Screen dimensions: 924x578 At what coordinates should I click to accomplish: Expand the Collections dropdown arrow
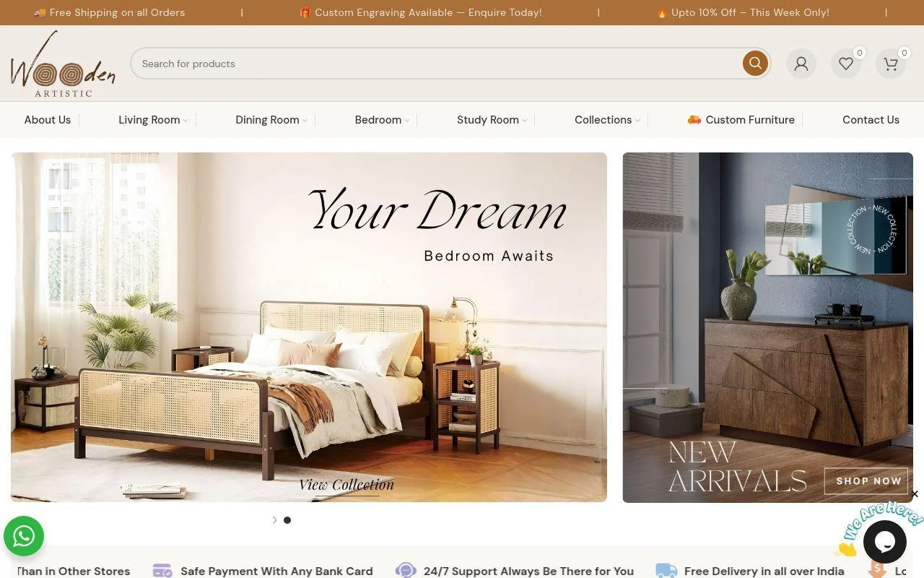coord(637,121)
